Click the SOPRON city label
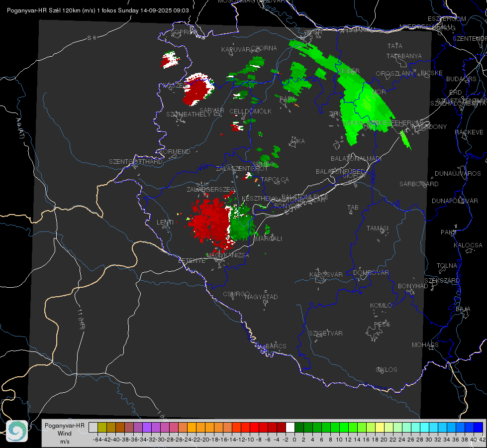 click(184, 32)
